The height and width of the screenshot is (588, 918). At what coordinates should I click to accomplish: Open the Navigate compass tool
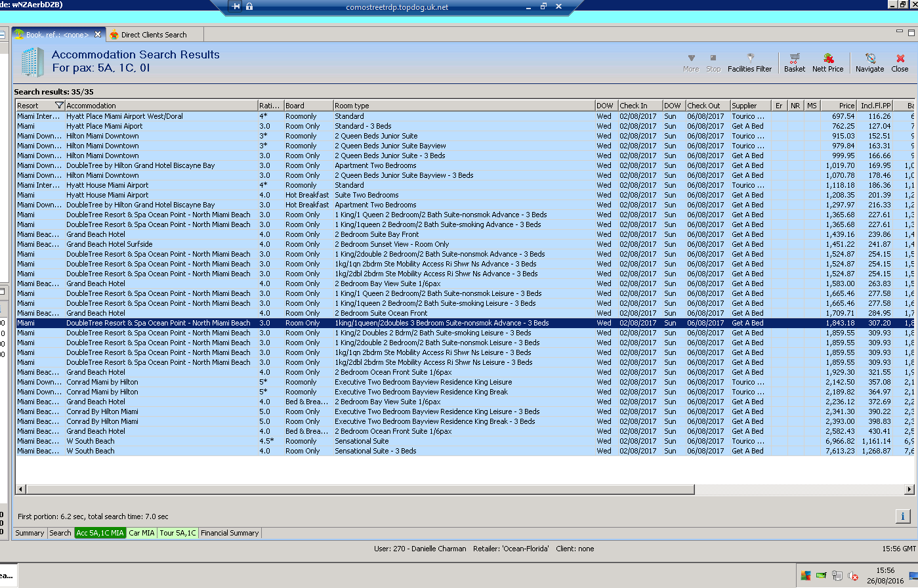click(x=869, y=63)
